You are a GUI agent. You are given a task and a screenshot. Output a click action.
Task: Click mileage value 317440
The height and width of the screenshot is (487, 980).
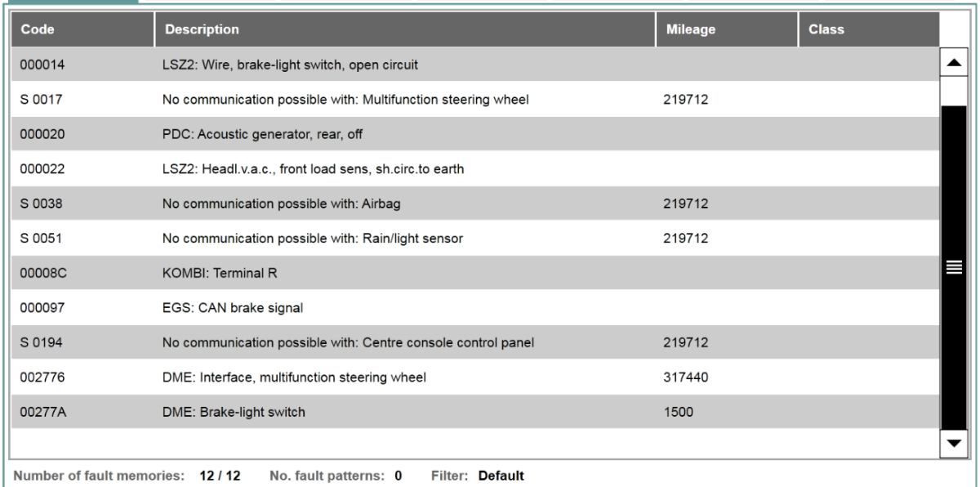[x=687, y=378]
